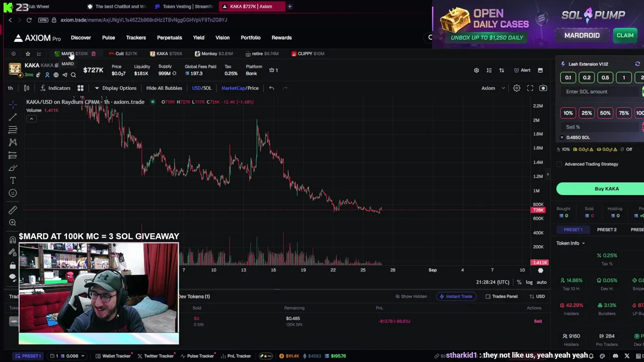The width and height of the screenshot is (644, 362).
Task: Open the Discover page
Action: pyautogui.click(x=81, y=38)
